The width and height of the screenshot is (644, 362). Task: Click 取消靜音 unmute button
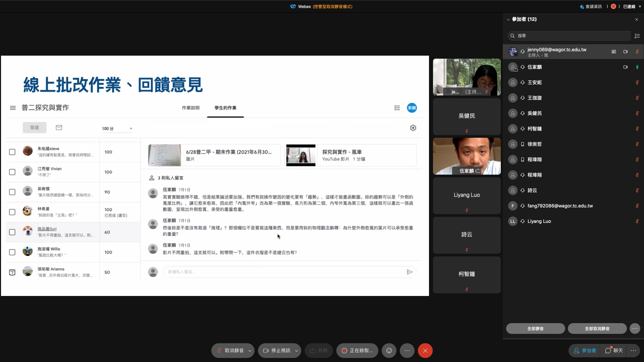[230, 351]
